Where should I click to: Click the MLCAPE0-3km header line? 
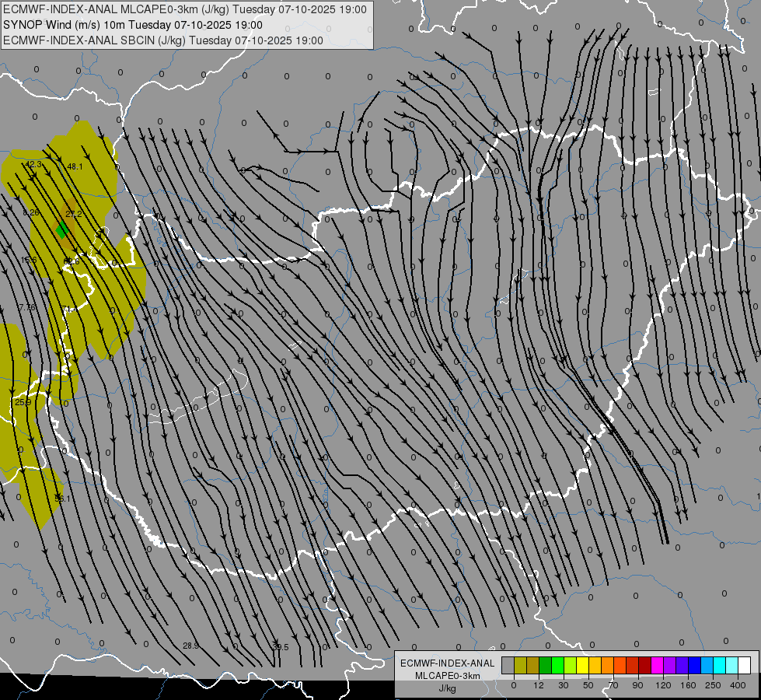click(185, 9)
